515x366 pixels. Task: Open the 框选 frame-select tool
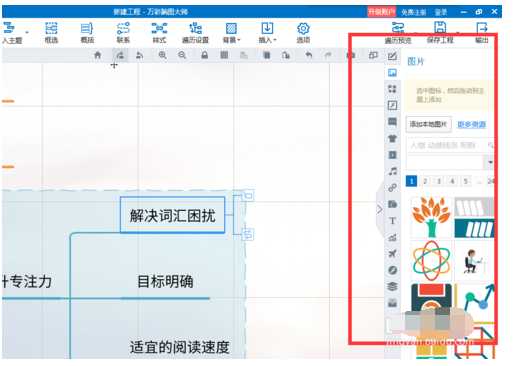click(51, 32)
